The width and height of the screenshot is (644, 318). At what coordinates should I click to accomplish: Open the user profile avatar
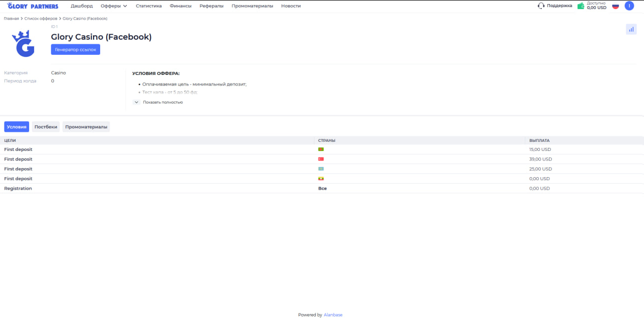point(629,6)
